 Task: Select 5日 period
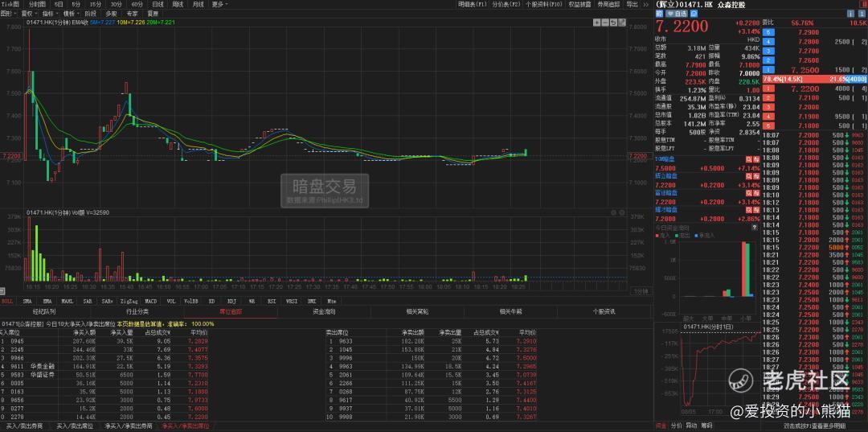coord(59,5)
